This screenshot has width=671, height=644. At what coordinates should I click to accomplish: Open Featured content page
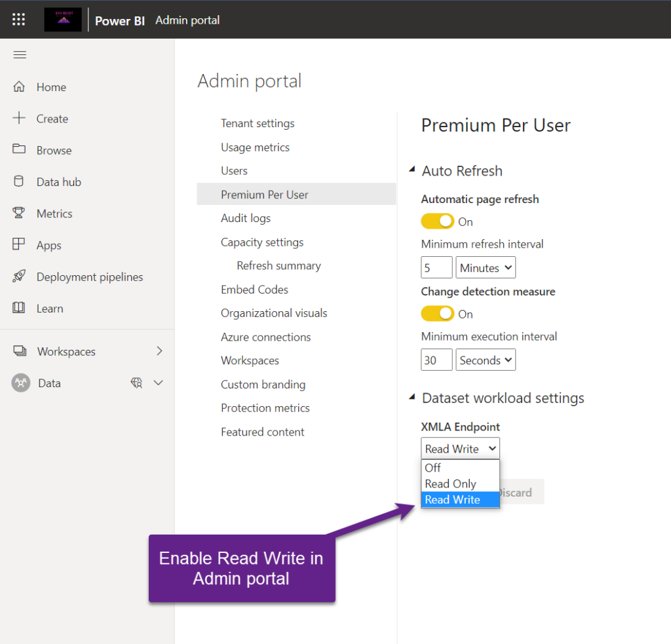click(262, 432)
